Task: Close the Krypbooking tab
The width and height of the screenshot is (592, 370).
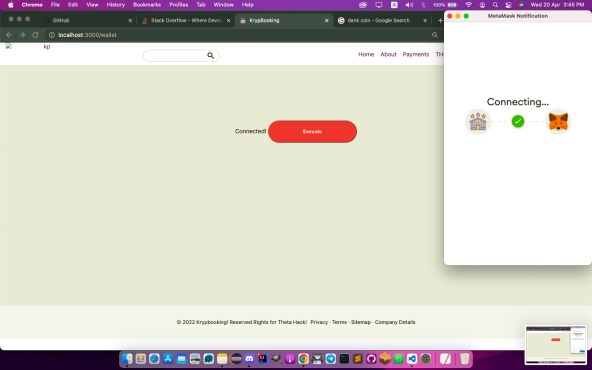Action: click(x=327, y=20)
